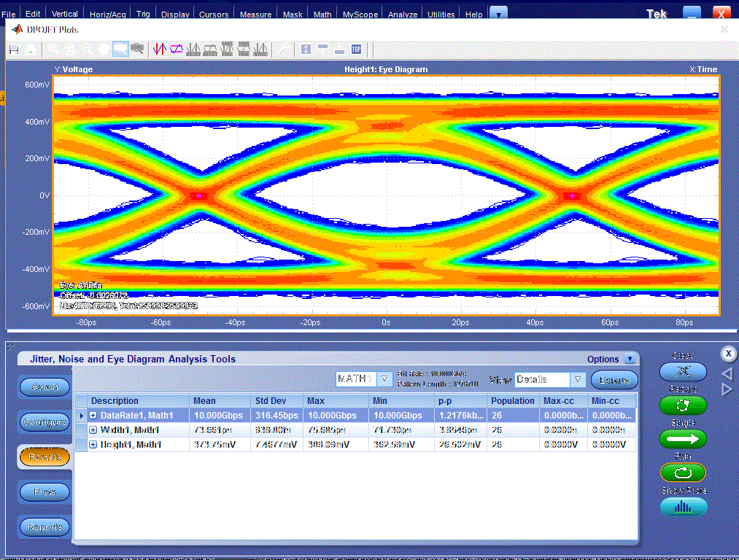Close the analysis panel with round X button
This screenshot has height=560, width=739.
[x=729, y=354]
